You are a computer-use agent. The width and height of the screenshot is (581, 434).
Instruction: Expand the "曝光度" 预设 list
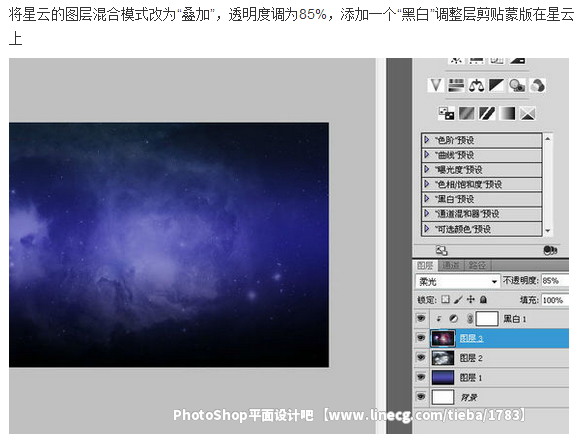point(427,169)
